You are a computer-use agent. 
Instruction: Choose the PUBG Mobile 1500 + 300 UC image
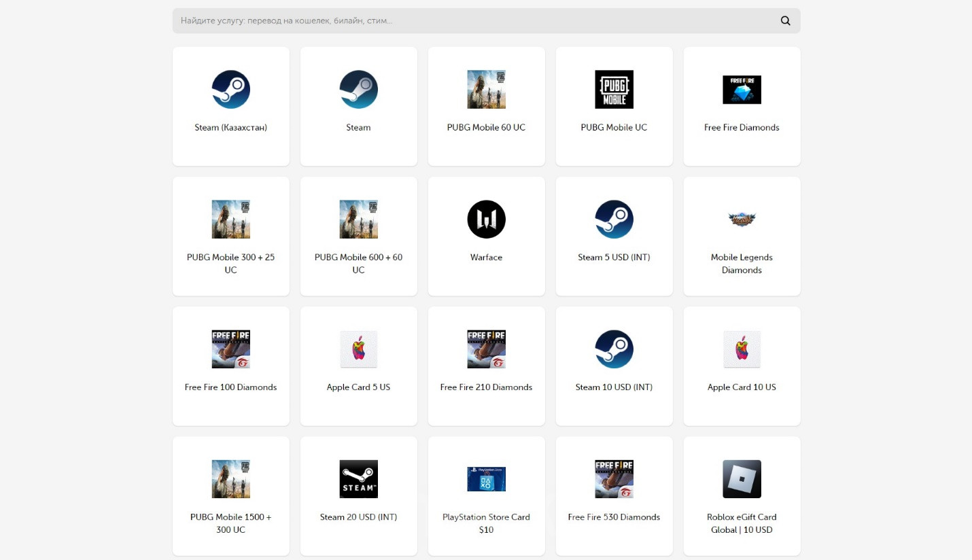click(x=231, y=479)
